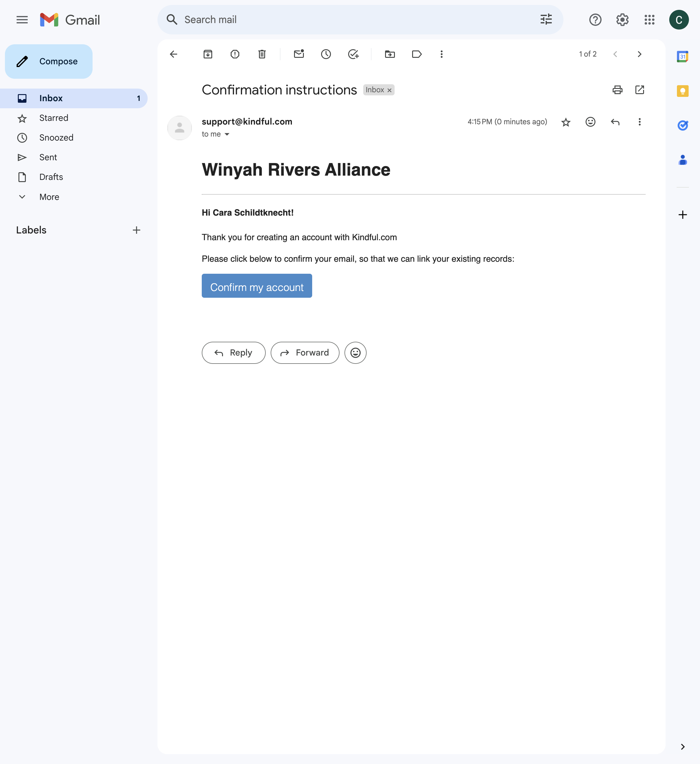
Task: Report email as spam
Action: [x=235, y=54]
